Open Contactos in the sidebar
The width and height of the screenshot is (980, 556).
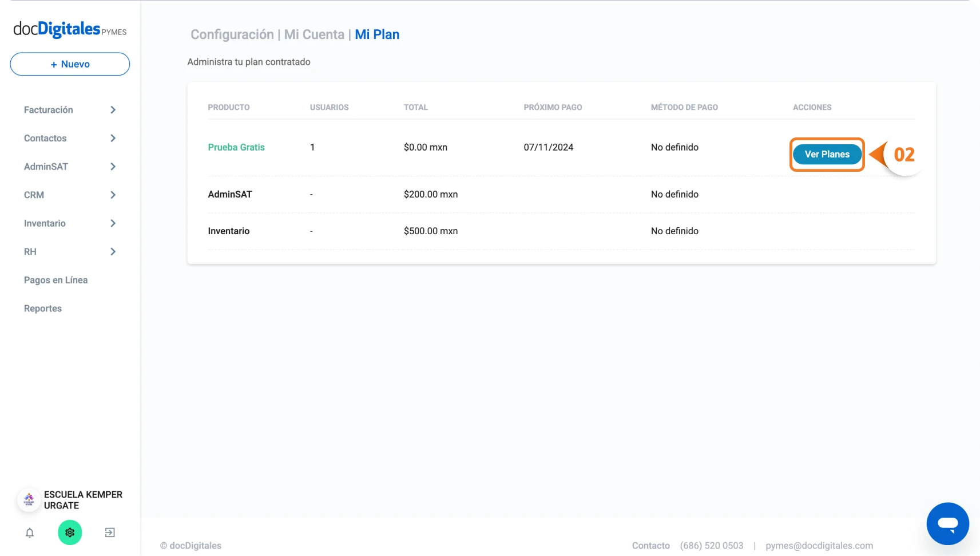pyautogui.click(x=45, y=138)
